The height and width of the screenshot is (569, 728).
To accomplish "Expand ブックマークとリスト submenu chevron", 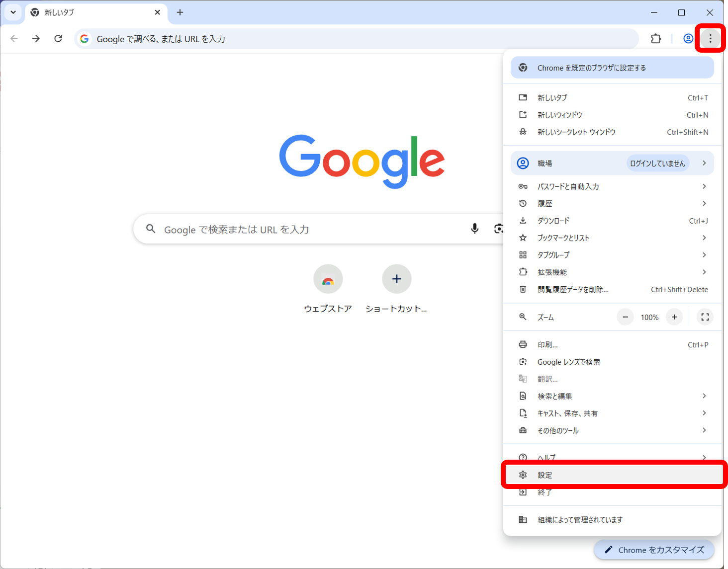I will tap(704, 238).
